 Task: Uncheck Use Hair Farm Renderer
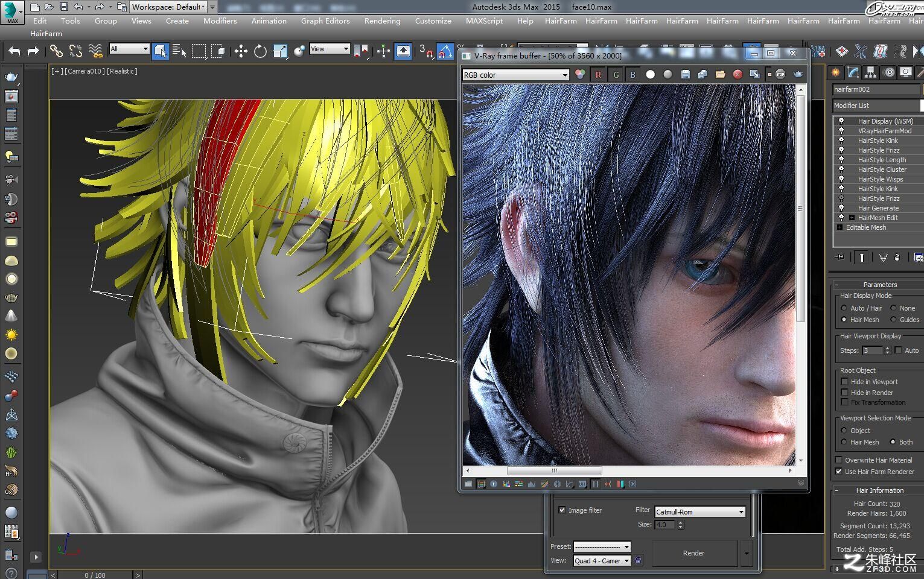[x=838, y=472]
